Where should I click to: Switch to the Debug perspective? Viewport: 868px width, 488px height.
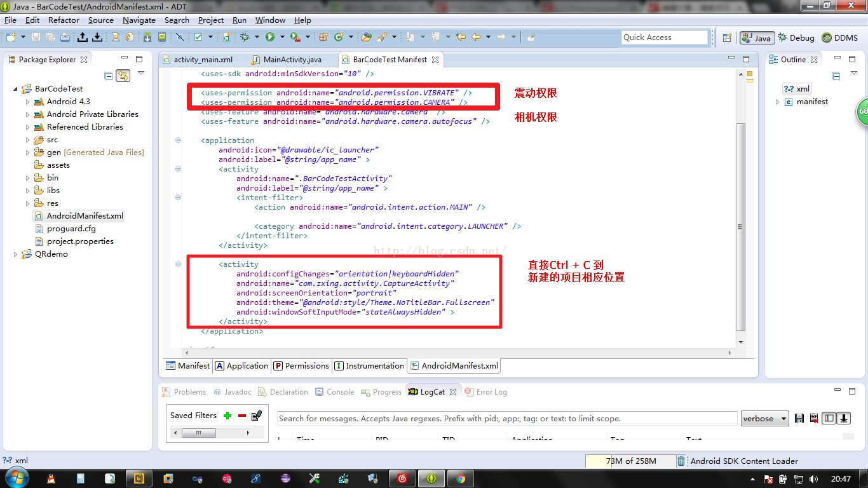tap(796, 37)
